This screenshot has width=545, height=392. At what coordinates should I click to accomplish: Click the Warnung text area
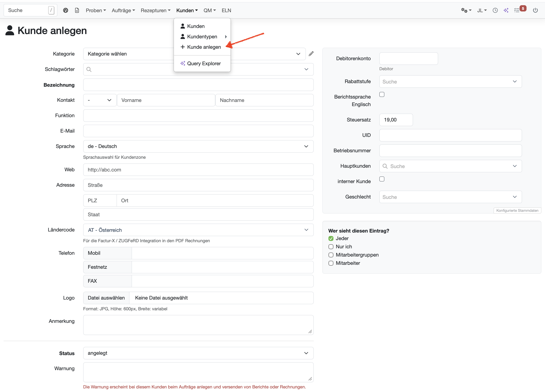pos(198,372)
